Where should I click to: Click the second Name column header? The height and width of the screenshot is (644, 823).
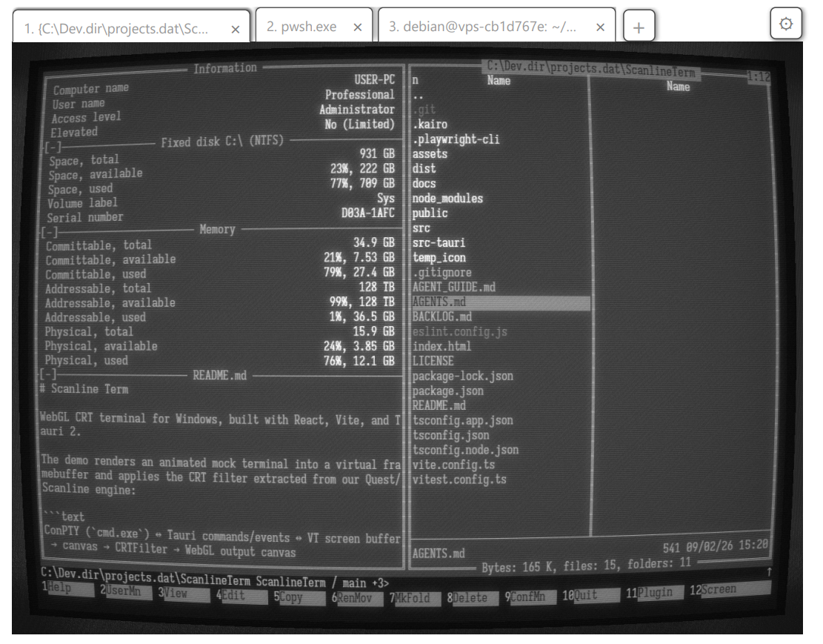click(x=678, y=86)
